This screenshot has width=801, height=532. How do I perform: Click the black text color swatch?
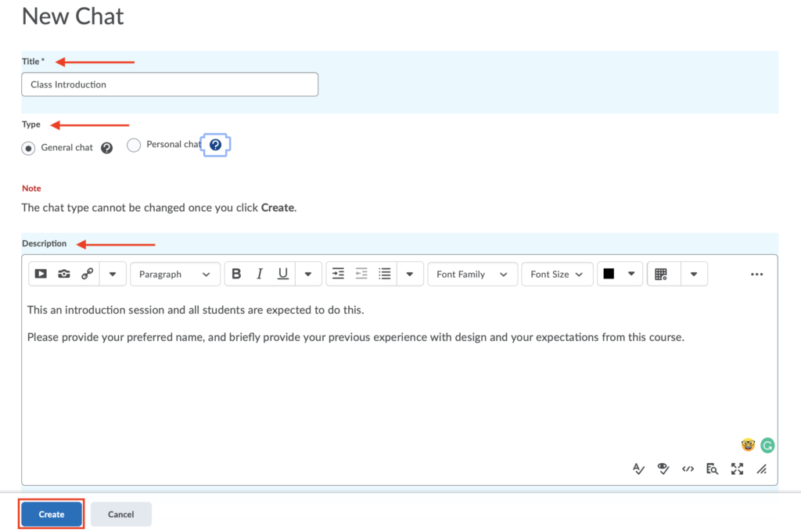[609, 274]
